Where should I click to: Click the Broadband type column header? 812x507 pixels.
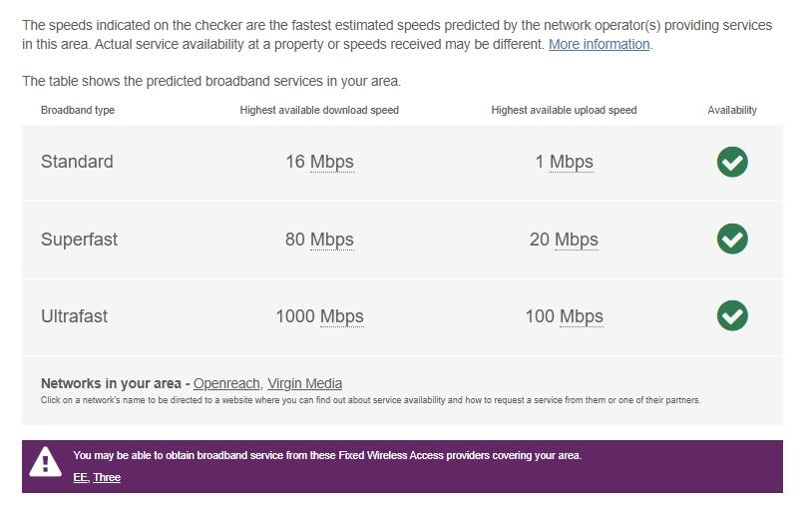click(x=78, y=110)
